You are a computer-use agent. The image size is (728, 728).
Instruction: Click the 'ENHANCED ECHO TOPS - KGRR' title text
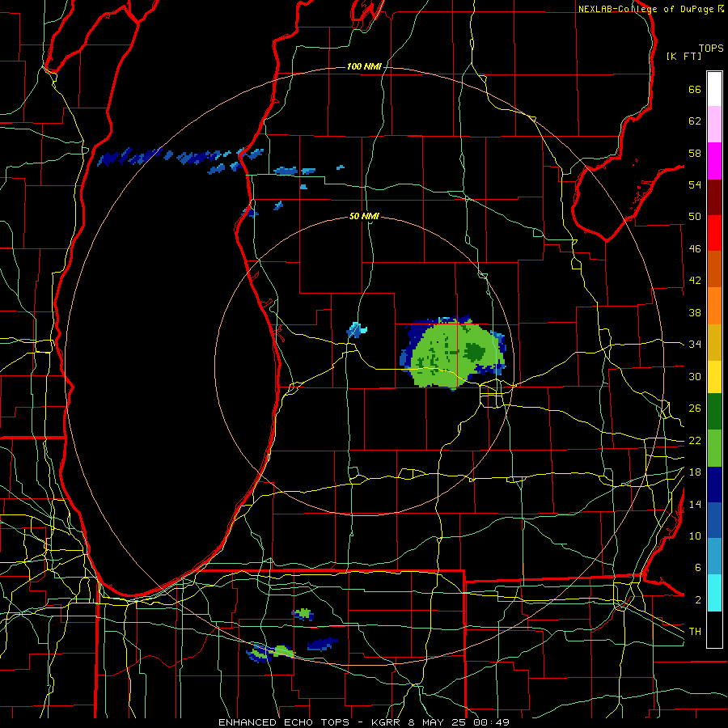click(x=309, y=722)
